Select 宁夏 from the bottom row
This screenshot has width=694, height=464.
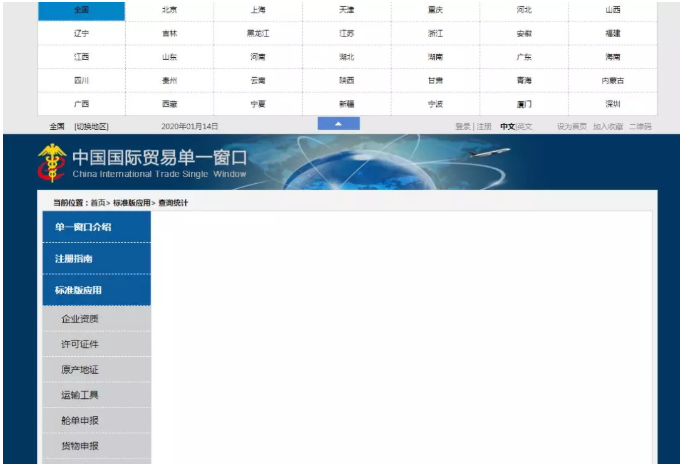258,104
